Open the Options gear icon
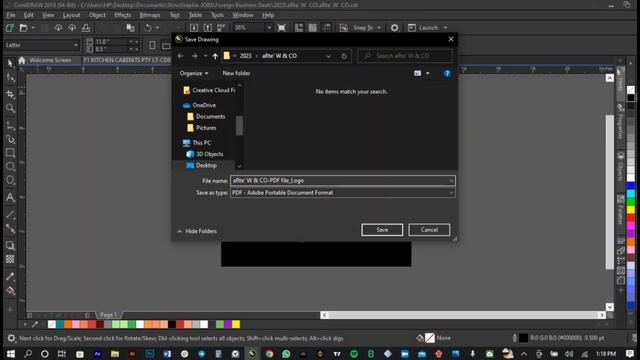 click(x=394, y=28)
